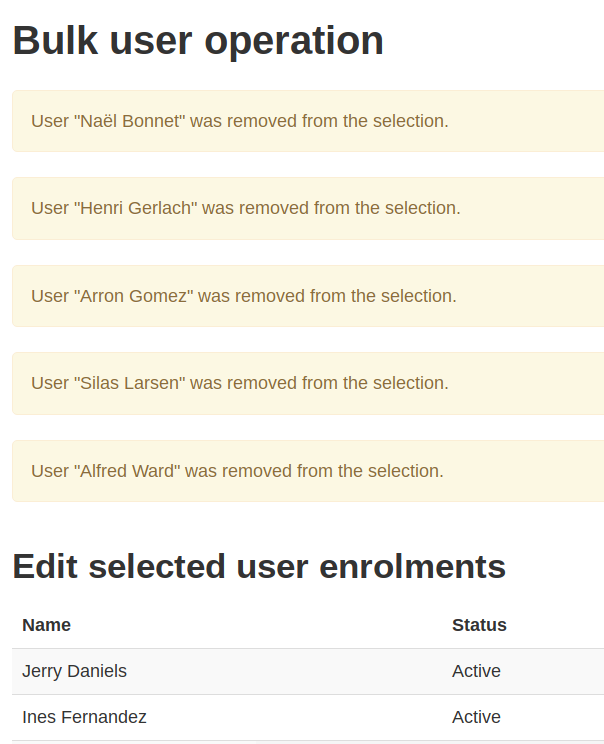
Task: Select the Alfred Ward removal notification
Action: [x=308, y=471]
